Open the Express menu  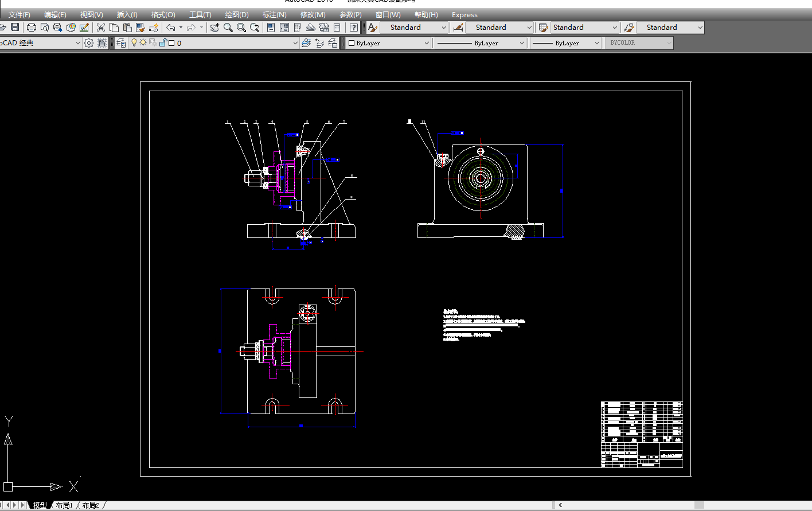point(464,15)
